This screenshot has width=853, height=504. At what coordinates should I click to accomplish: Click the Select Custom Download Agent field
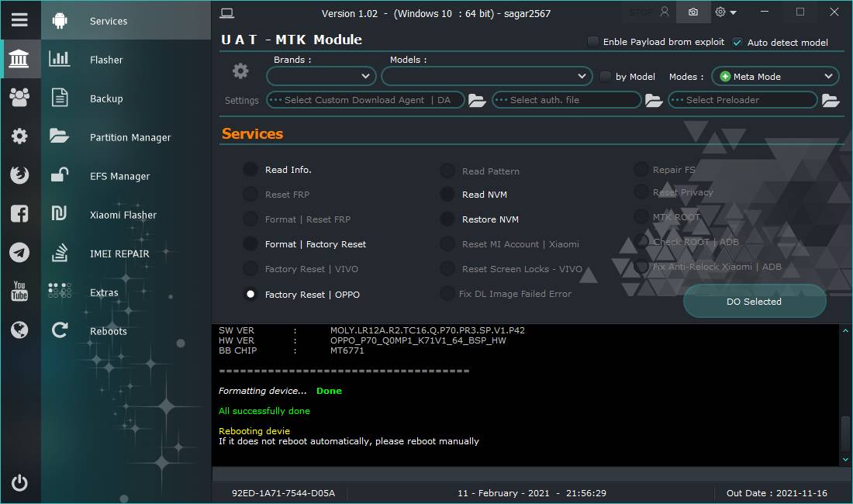coord(365,100)
